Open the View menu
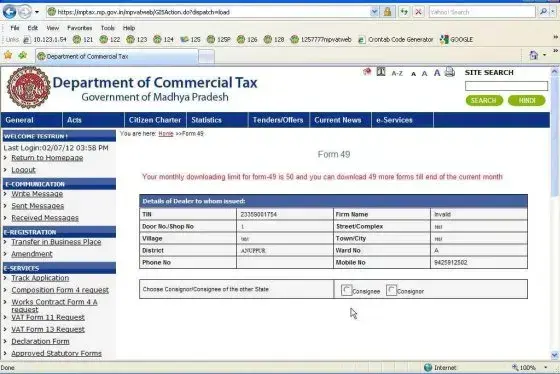560x374 pixels. 52,28
